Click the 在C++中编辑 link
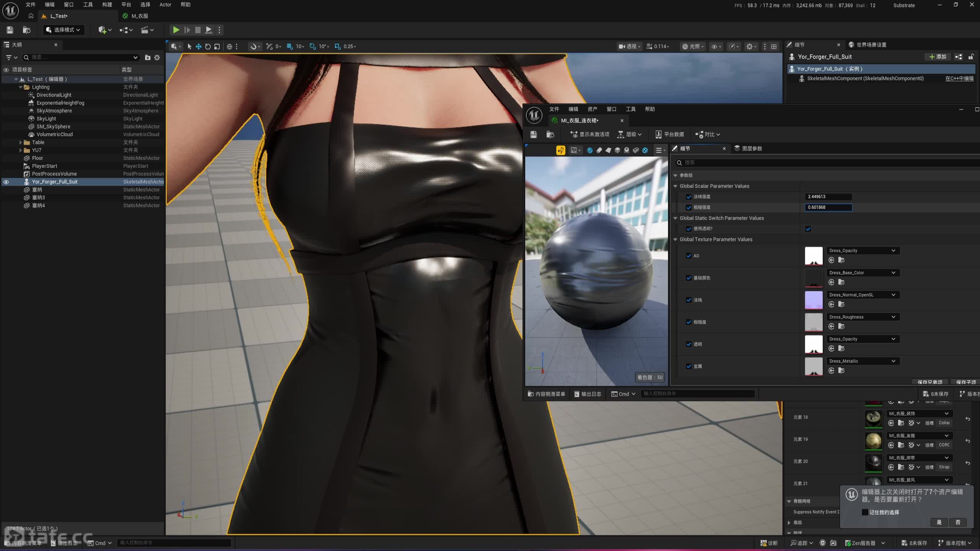This screenshot has height=551, width=980. (959, 78)
